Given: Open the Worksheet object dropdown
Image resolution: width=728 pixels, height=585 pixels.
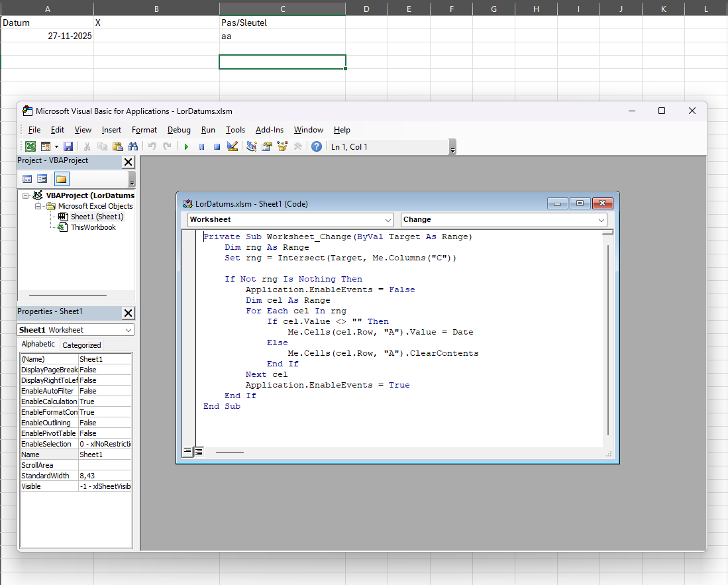Looking at the screenshot, I should [x=388, y=220].
